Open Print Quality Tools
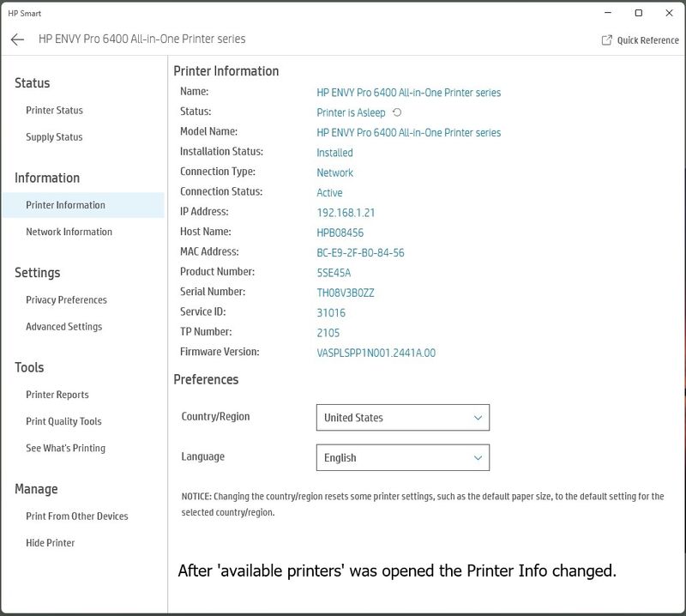Viewport: 686px width, 616px height. coord(63,421)
